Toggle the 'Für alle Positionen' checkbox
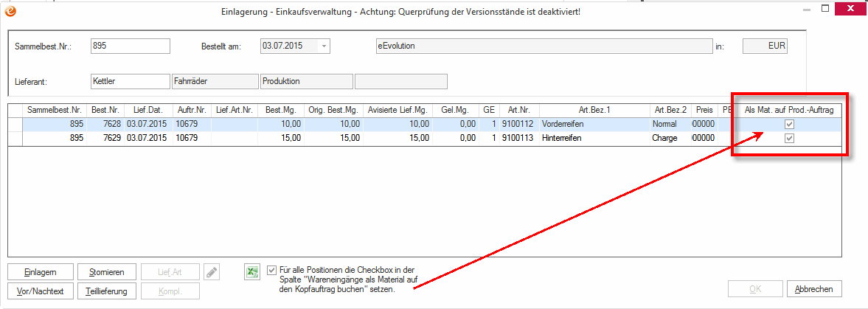Viewport: 868px width, 309px height. [273, 271]
